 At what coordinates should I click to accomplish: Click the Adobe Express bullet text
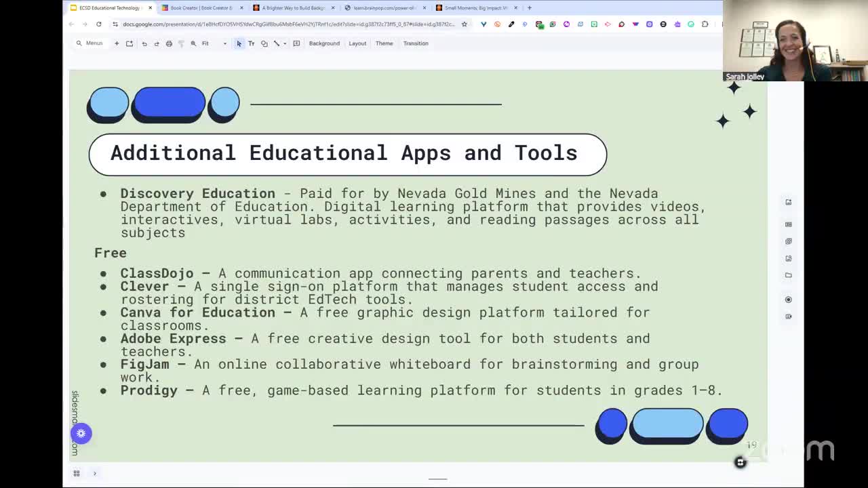pos(385,344)
